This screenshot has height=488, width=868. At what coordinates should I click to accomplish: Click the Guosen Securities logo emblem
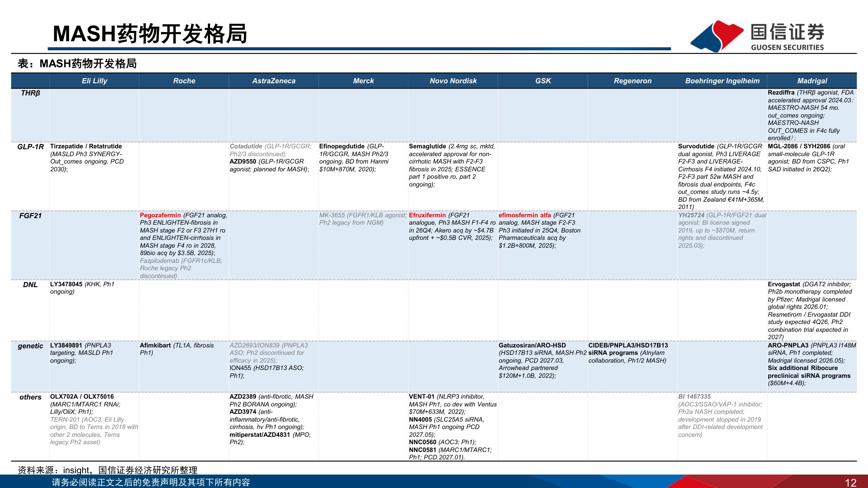717,36
